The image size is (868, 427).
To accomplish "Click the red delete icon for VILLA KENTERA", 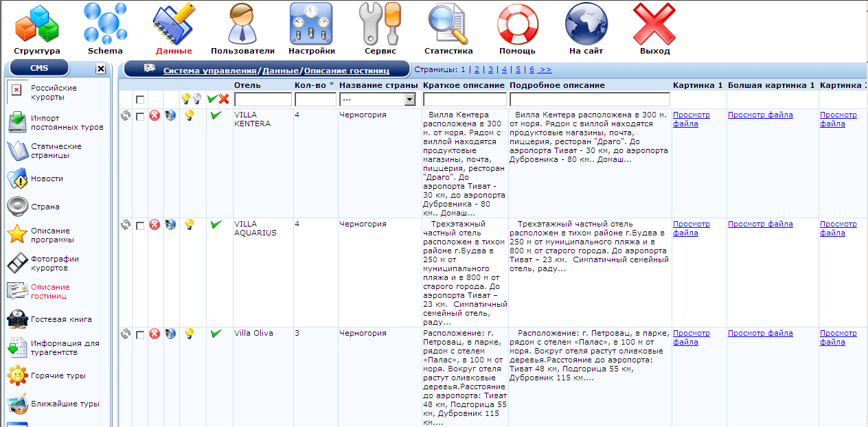I will coord(155,115).
